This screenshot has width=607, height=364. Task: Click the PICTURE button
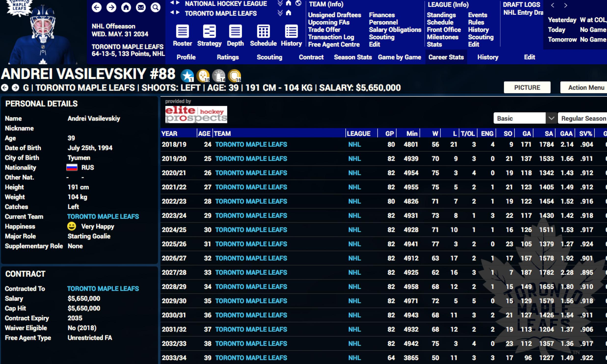[x=527, y=87]
